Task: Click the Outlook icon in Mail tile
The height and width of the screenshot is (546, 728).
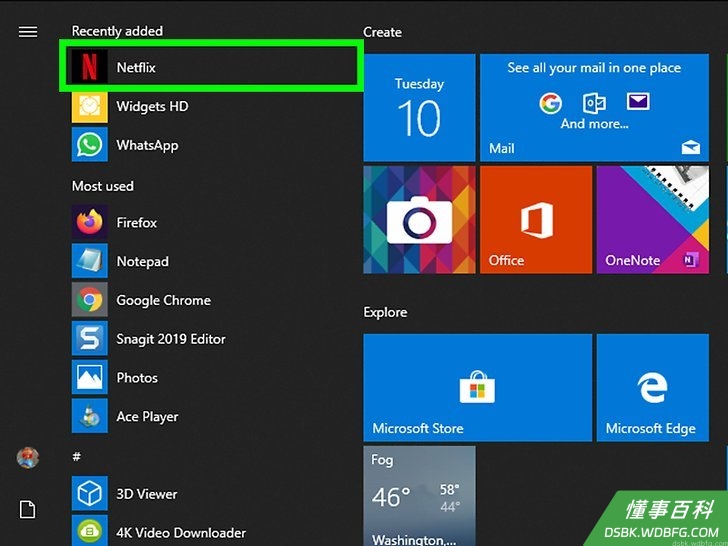Action: (594, 103)
